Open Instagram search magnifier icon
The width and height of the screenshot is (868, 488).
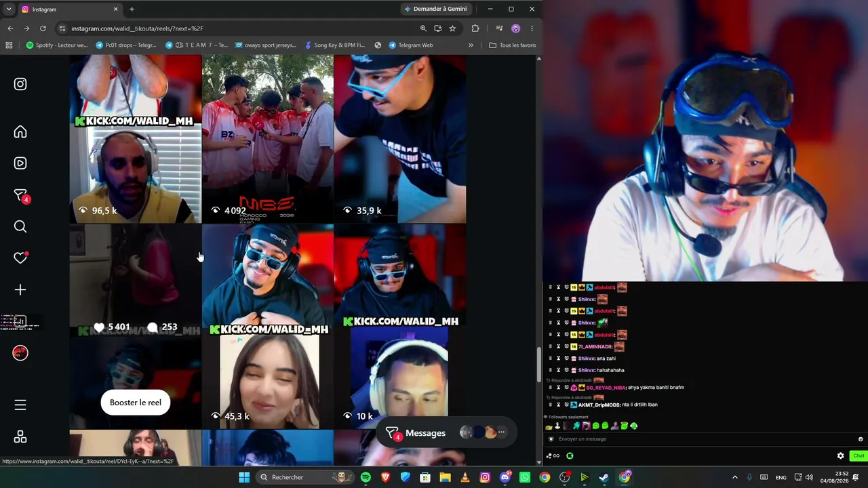pyautogui.click(x=20, y=226)
